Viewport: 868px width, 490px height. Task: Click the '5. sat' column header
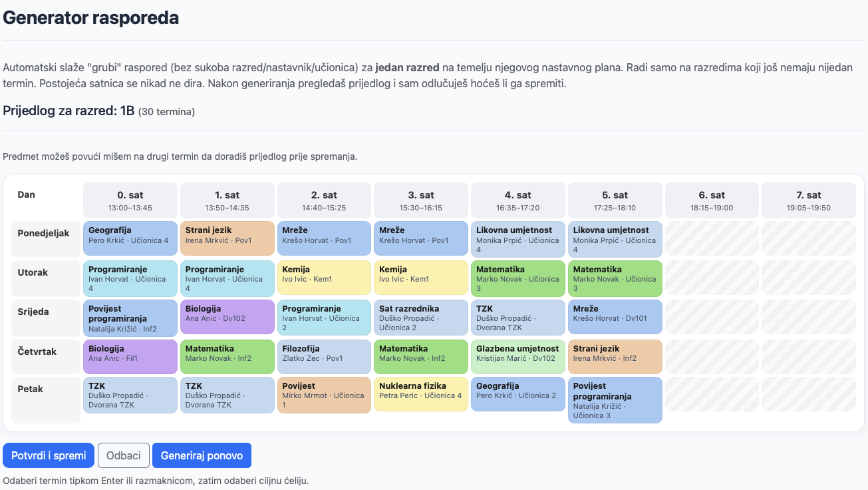point(615,200)
